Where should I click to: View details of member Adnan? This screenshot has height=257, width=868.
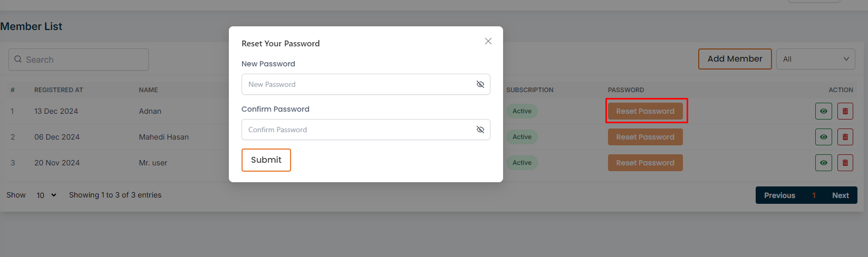(x=823, y=111)
